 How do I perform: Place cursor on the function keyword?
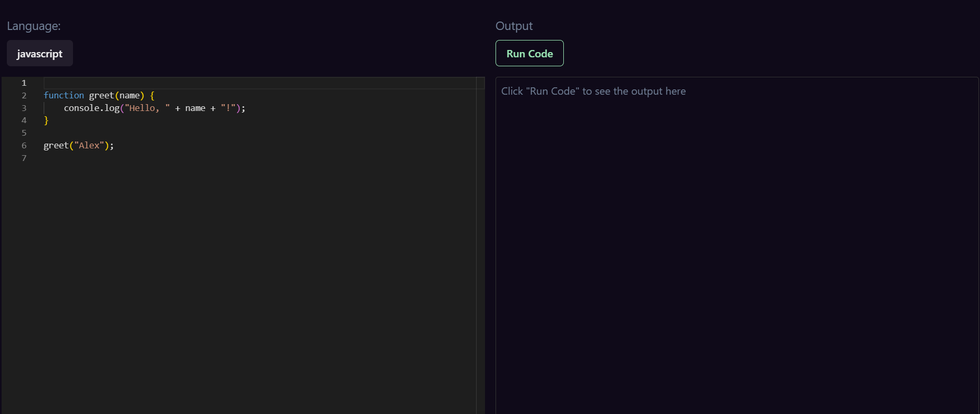click(x=64, y=95)
